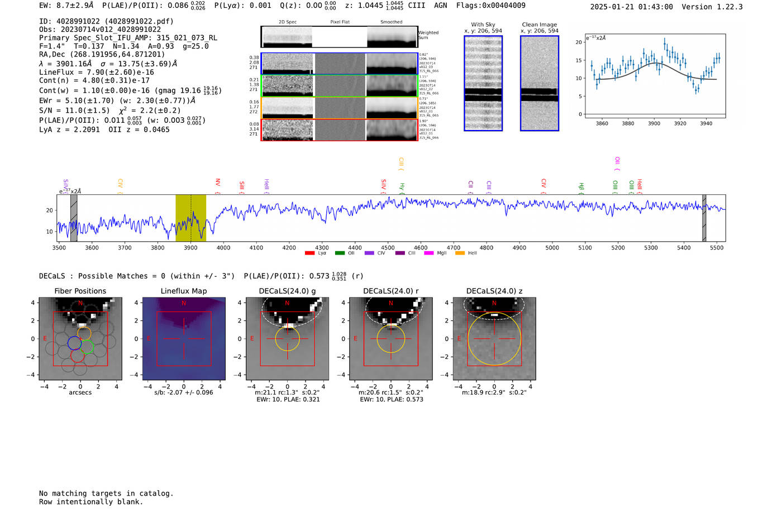The image size is (782, 532).
Task: Click the RA,Dec coordinates line
Action: 102,54
